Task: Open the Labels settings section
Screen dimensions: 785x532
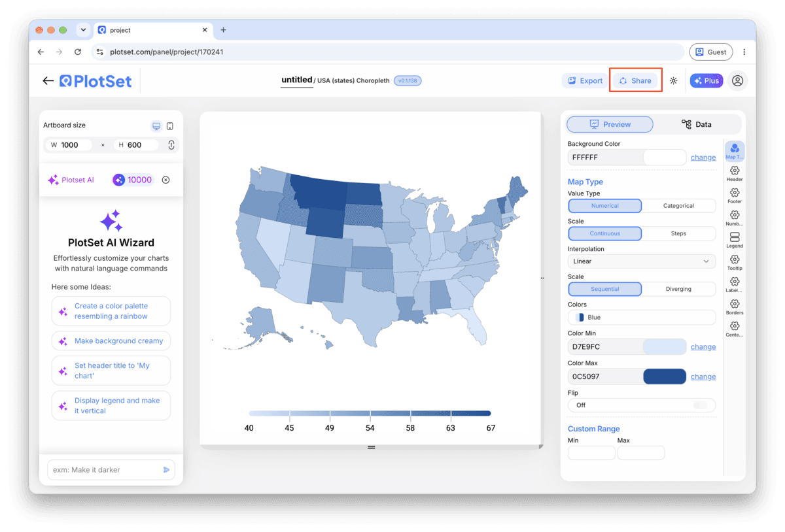Action: (x=735, y=285)
